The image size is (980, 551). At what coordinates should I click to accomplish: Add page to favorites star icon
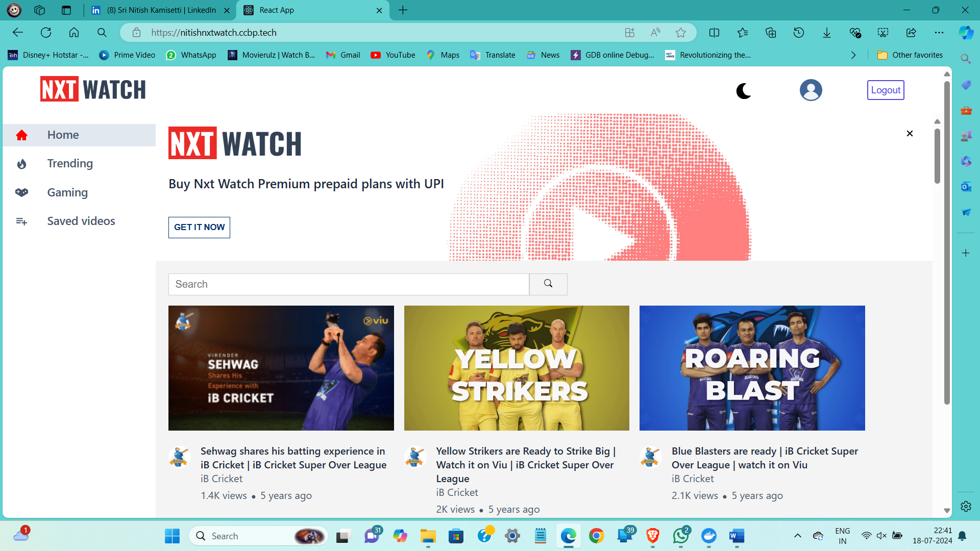(x=681, y=33)
